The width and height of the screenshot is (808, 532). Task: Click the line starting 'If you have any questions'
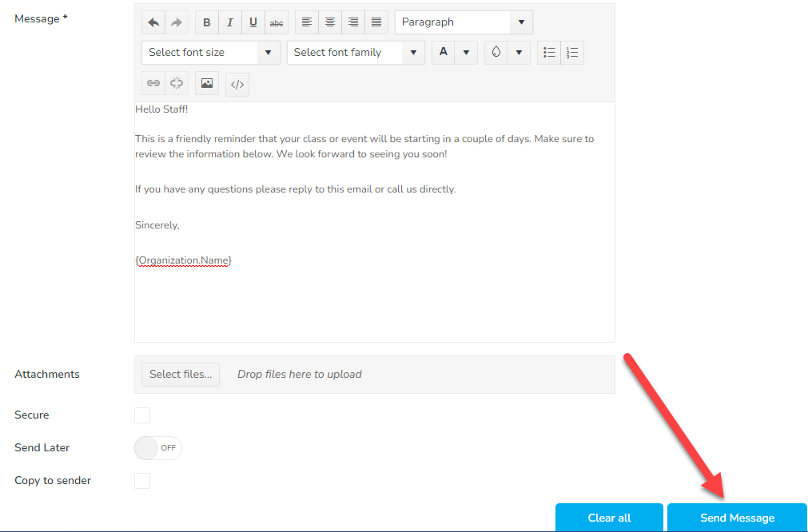pyautogui.click(x=295, y=189)
